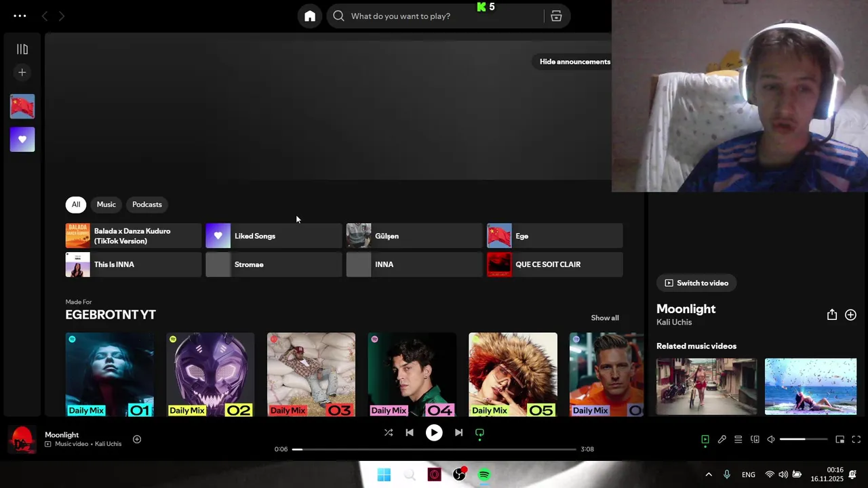
Task: Open Moonlight track title in player bar
Action: click(x=62, y=435)
